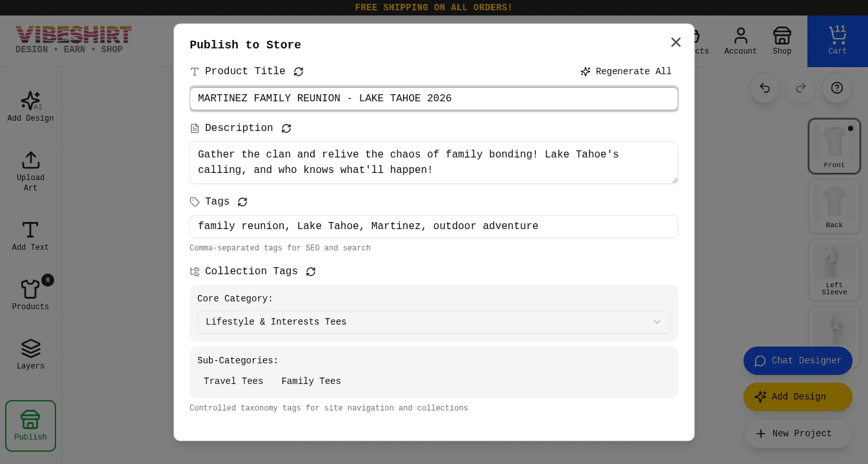This screenshot has height=464, width=868.
Task: Close the Publish to Store dialog
Action: pos(676,42)
